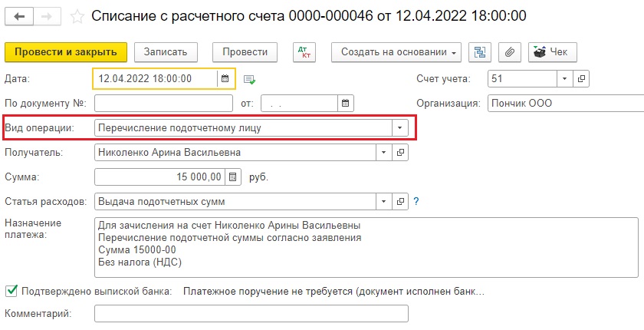Open the Счет учета 51 form

click(581, 78)
